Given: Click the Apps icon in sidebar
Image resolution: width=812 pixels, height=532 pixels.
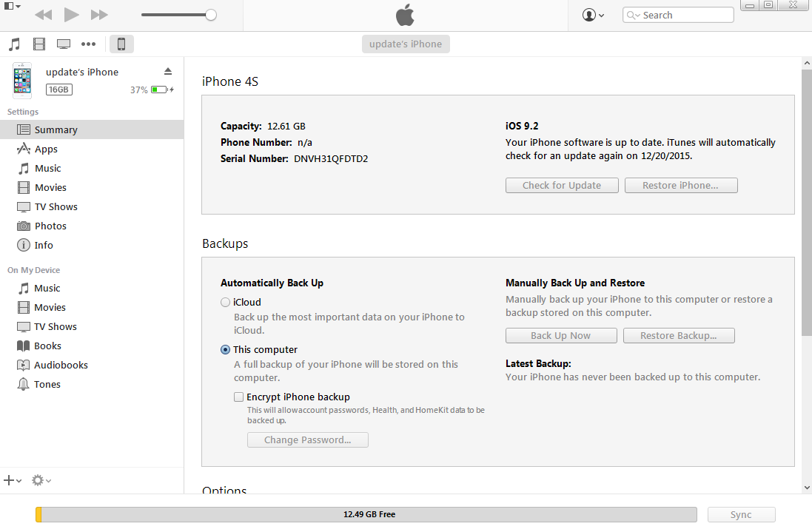Looking at the screenshot, I should [23, 149].
